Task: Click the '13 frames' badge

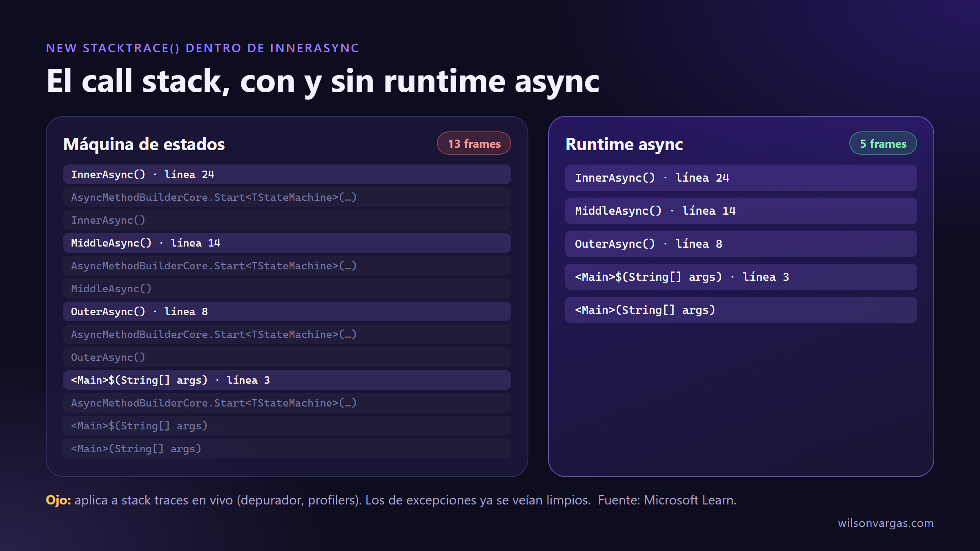Action: (474, 143)
